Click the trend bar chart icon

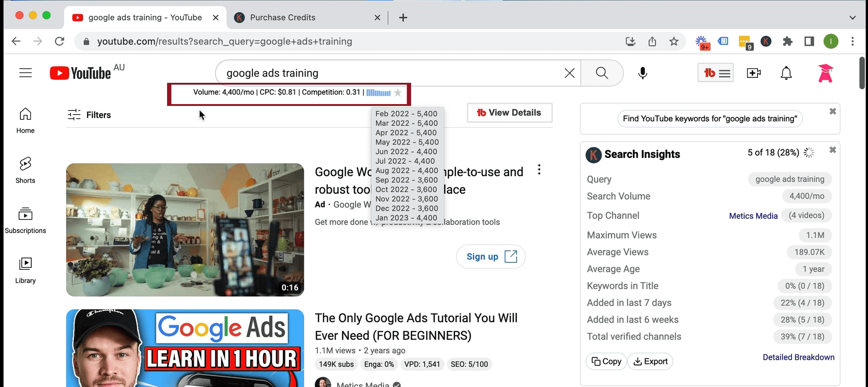coord(379,93)
